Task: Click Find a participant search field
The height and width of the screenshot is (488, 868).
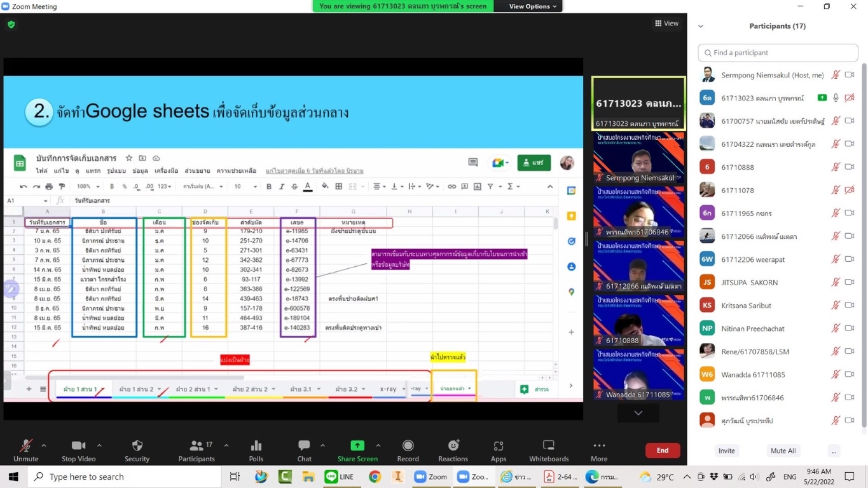Action: (x=778, y=53)
